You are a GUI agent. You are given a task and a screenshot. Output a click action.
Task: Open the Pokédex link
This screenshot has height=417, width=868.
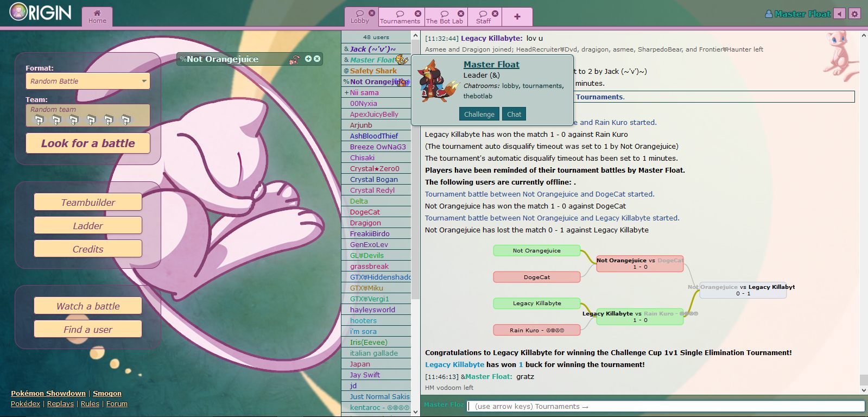pyautogui.click(x=26, y=403)
